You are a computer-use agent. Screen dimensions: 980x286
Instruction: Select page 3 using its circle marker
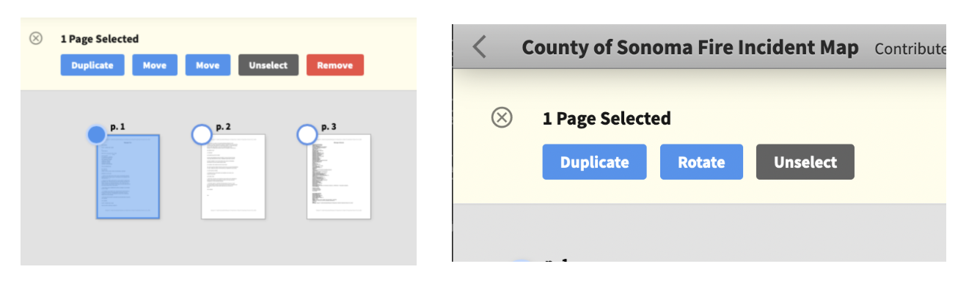(x=307, y=134)
